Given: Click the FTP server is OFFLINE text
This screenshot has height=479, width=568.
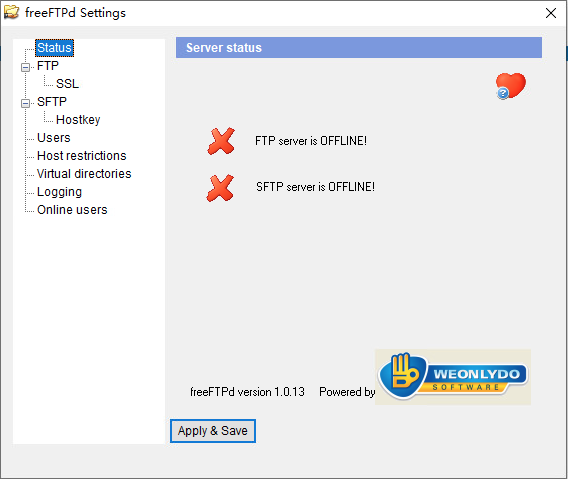Looking at the screenshot, I should [311, 141].
